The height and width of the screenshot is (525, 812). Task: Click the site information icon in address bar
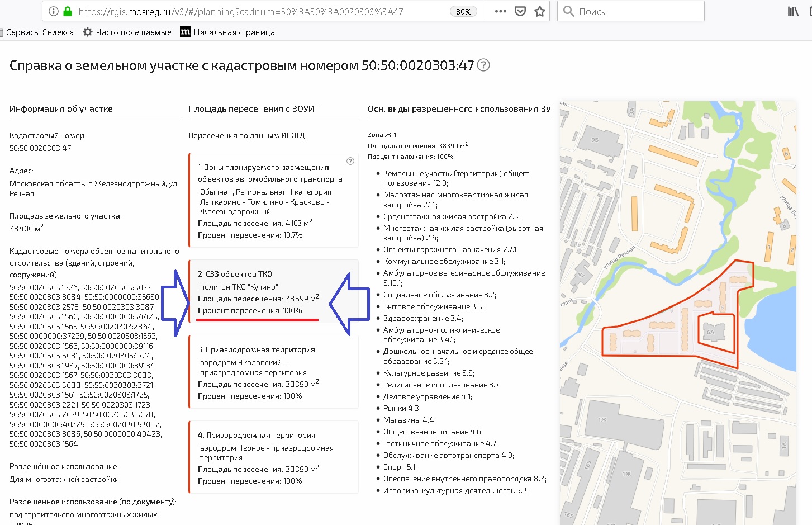[54, 11]
